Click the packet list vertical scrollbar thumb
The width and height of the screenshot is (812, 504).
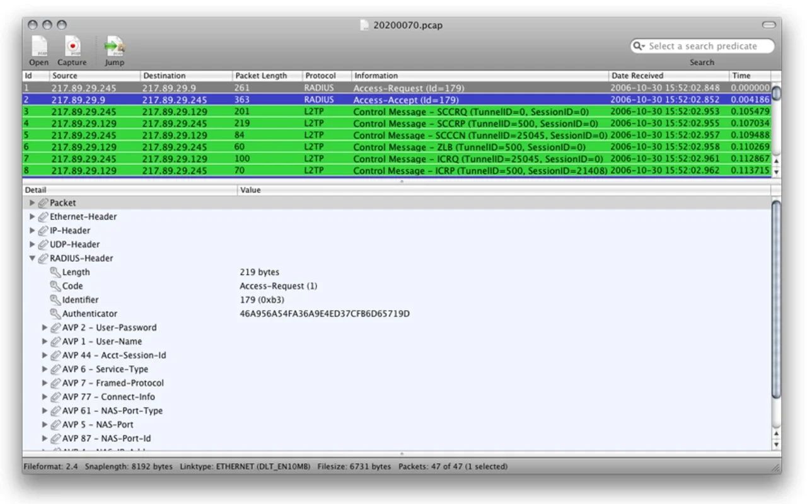[x=776, y=93]
